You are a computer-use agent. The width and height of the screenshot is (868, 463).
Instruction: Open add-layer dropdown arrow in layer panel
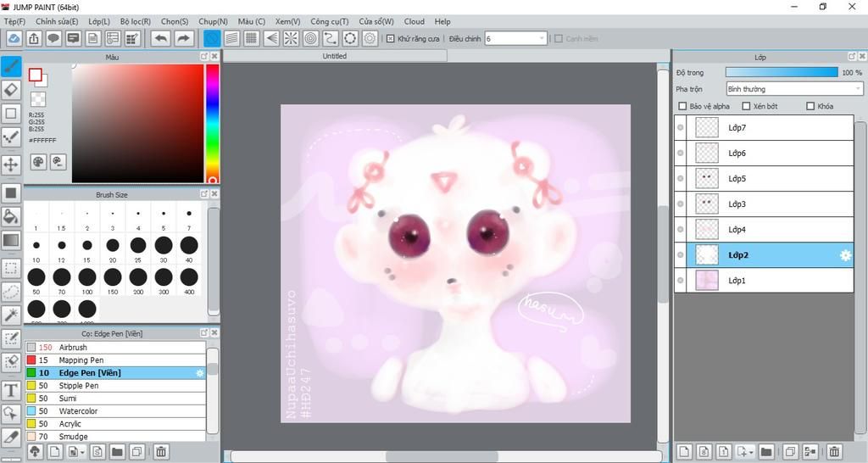tap(753, 452)
